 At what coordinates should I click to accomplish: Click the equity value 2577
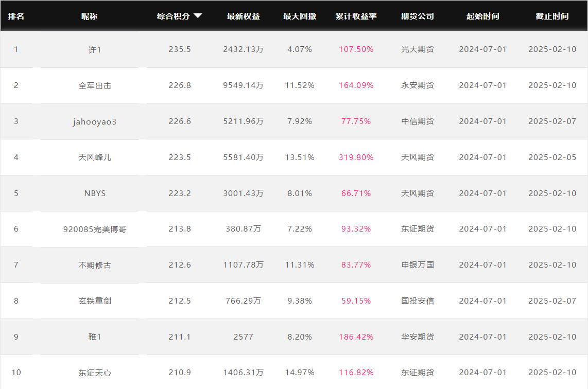click(244, 337)
